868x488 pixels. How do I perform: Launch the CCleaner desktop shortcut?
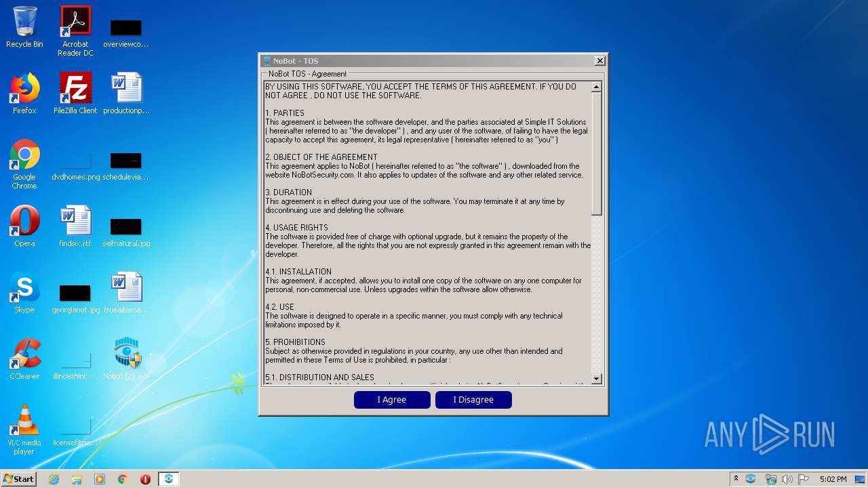(x=24, y=359)
